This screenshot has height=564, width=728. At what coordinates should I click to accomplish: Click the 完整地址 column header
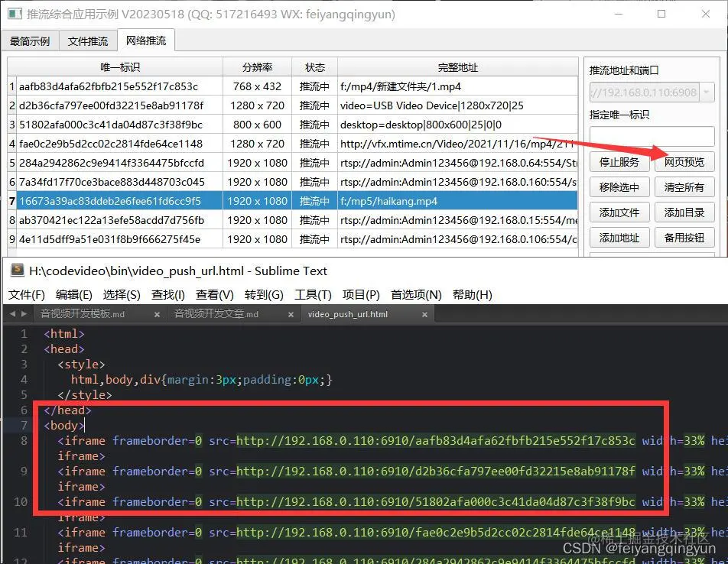[458, 67]
